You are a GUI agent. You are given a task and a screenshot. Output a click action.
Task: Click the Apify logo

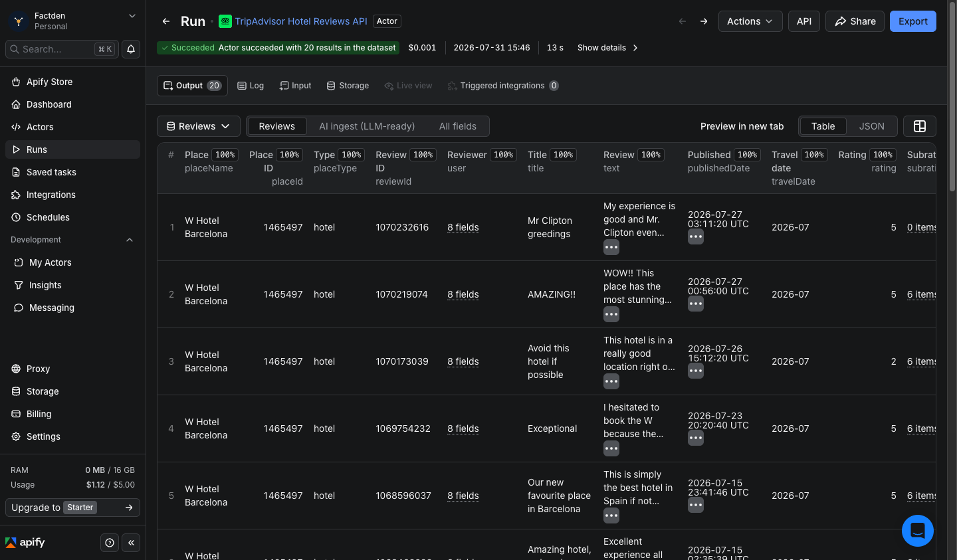tap(25, 543)
